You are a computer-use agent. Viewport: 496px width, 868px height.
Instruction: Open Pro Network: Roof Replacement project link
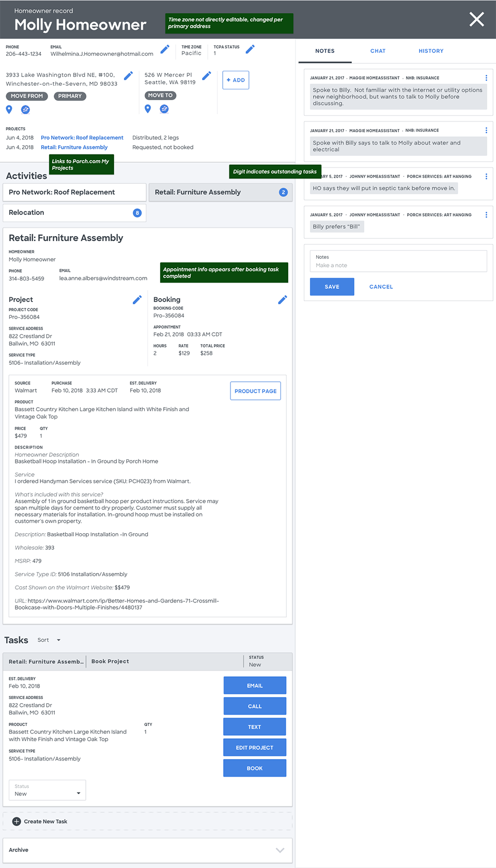pos(82,138)
